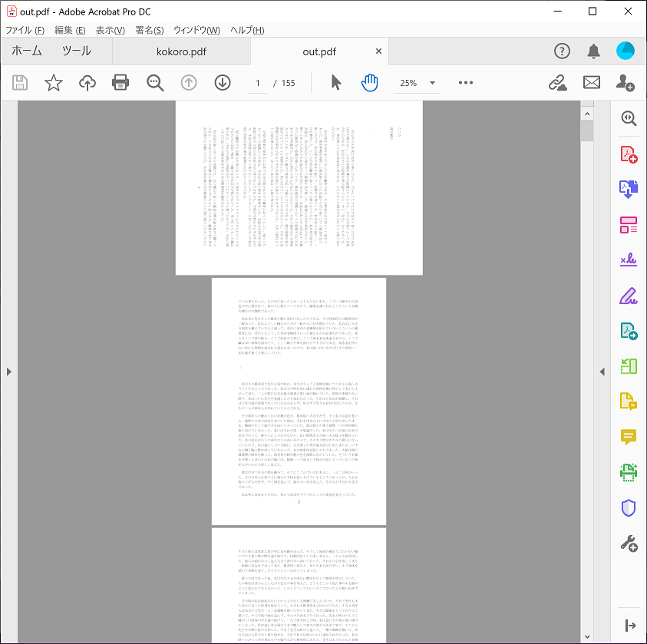The image size is (647, 644).
Task: Open more tools ellipsis menu
Action: (x=466, y=82)
